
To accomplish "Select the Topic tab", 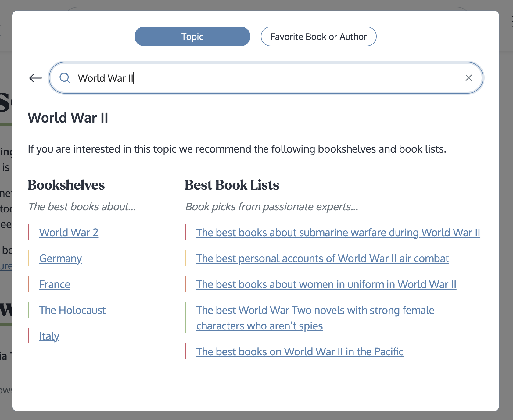I will [x=192, y=37].
